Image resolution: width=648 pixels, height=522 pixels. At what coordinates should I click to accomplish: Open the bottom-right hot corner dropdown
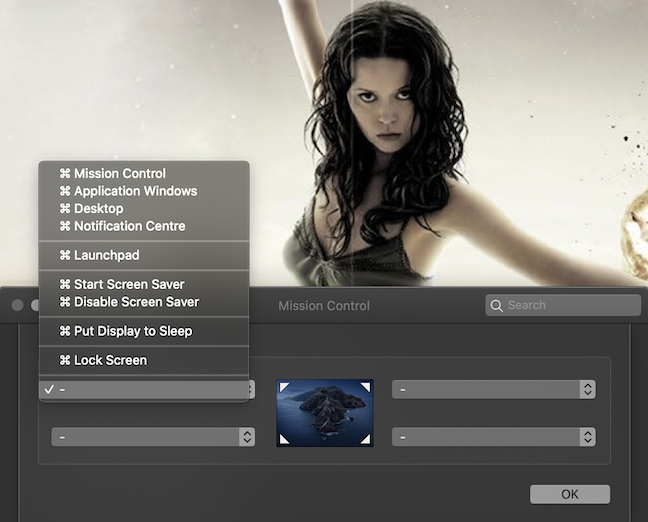[x=494, y=437]
